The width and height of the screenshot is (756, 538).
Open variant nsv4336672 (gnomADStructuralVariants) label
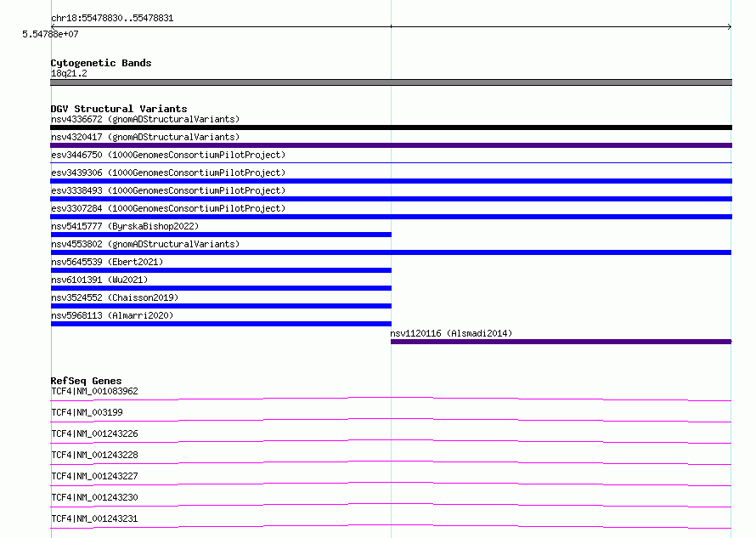pyautogui.click(x=145, y=119)
